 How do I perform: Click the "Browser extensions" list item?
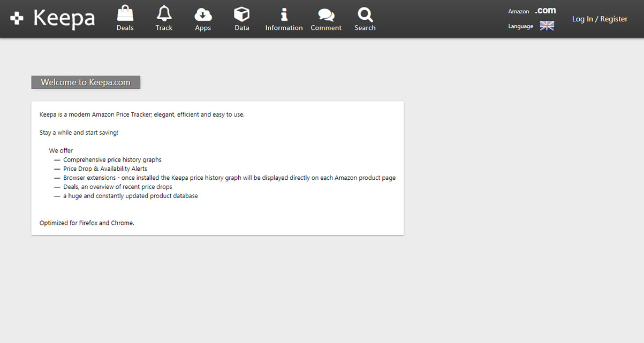coord(229,178)
